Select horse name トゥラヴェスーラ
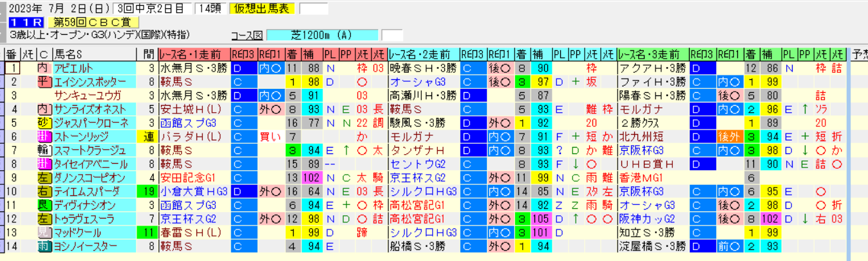Image resolution: width=868 pixels, height=261 pixels. point(94,219)
